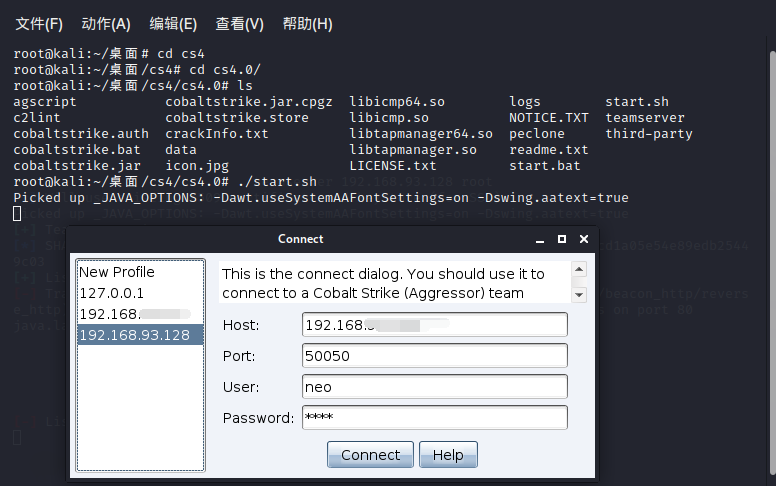Click the libtapmanager64.so file name

pyautogui.click(x=421, y=134)
